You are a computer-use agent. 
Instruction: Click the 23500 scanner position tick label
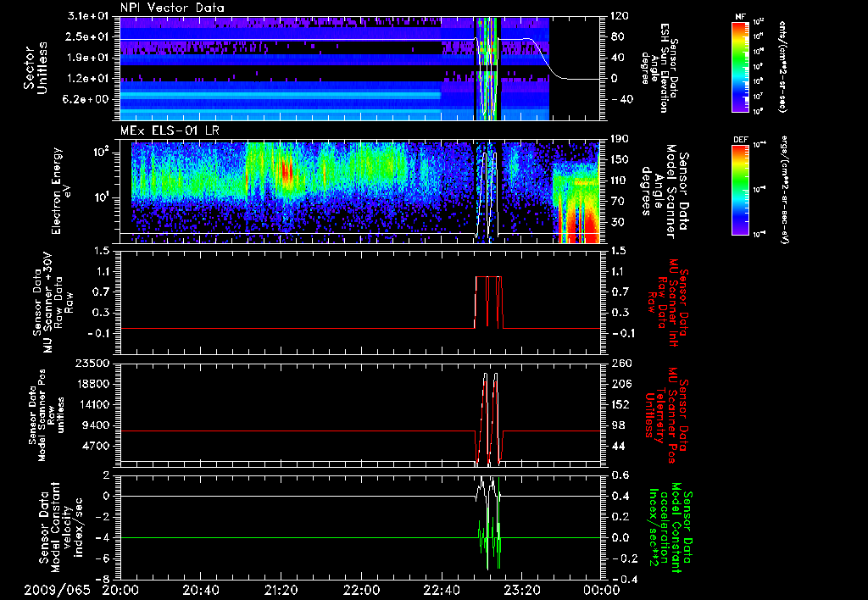(x=93, y=364)
